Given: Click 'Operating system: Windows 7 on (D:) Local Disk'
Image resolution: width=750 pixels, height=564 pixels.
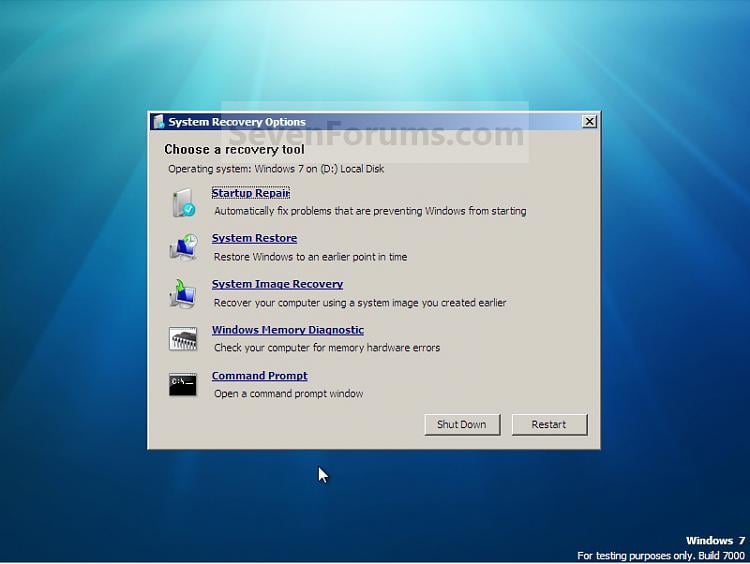Looking at the screenshot, I should 276,169.
